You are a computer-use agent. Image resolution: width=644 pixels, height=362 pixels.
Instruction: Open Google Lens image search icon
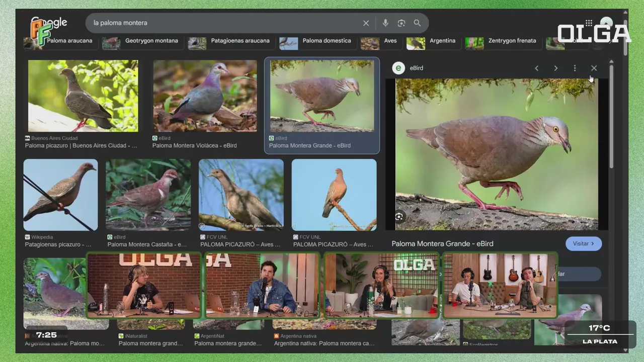point(401,23)
